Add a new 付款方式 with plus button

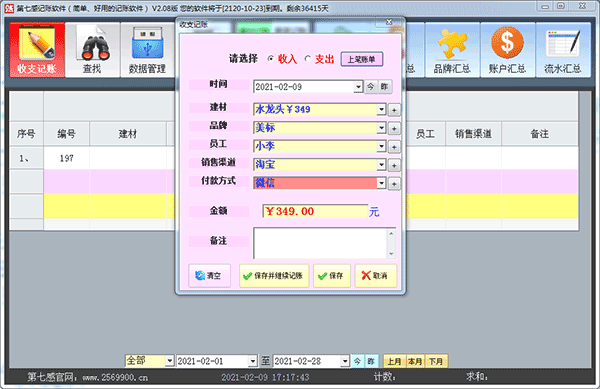(394, 184)
